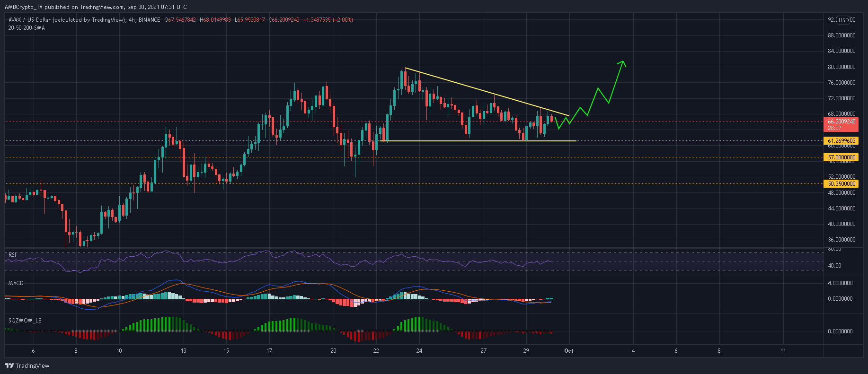Image resolution: width=868 pixels, height=374 pixels.
Task: Click the yellow 57.0000000 price label
Action: click(x=841, y=157)
